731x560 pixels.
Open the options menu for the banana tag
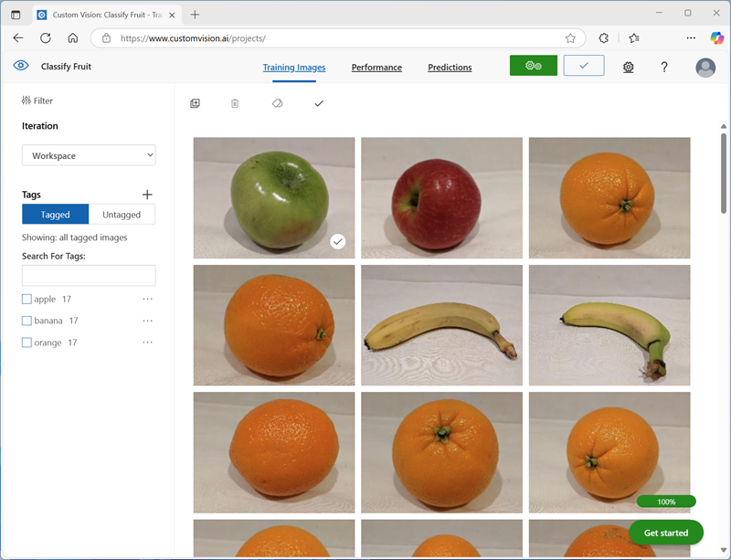[x=148, y=320]
